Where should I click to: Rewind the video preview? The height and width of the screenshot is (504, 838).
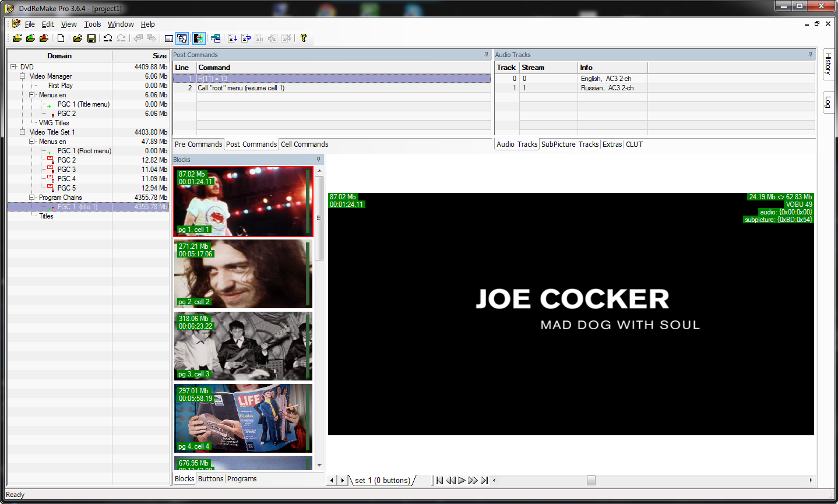[450, 481]
